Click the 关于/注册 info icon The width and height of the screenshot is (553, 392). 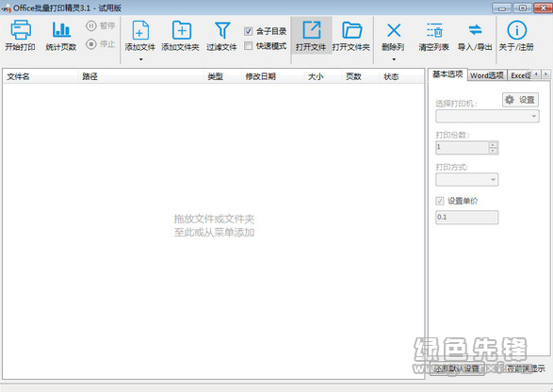click(x=516, y=30)
